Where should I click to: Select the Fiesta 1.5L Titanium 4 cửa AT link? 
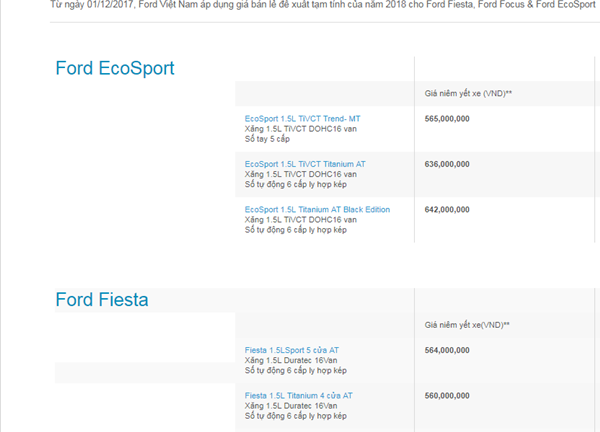coord(298,395)
